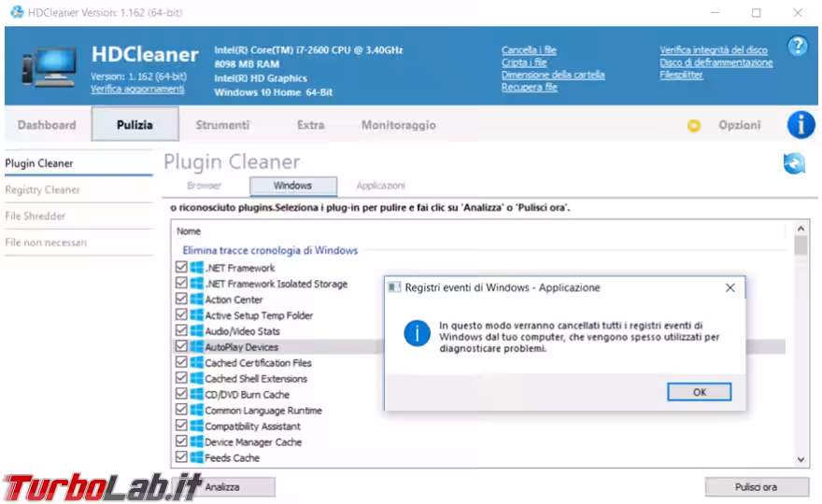Click the yellow gear icon beside Opzioni
This screenshot has width=822, height=504.
pos(693,125)
